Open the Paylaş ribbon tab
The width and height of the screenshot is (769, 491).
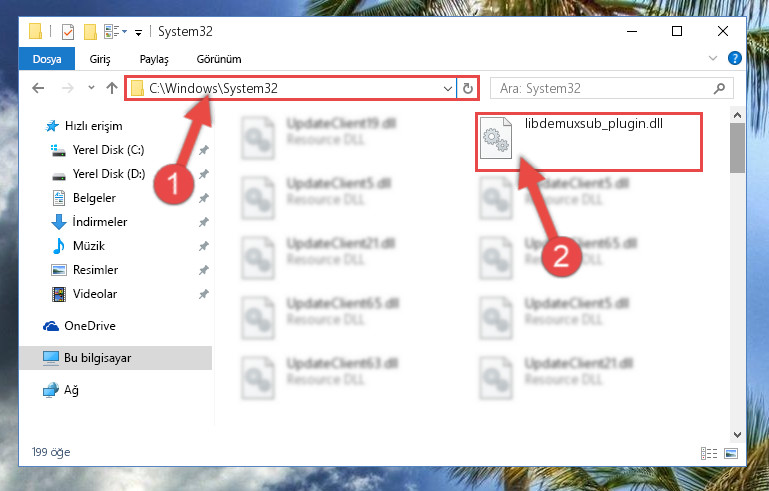(154, 59)
